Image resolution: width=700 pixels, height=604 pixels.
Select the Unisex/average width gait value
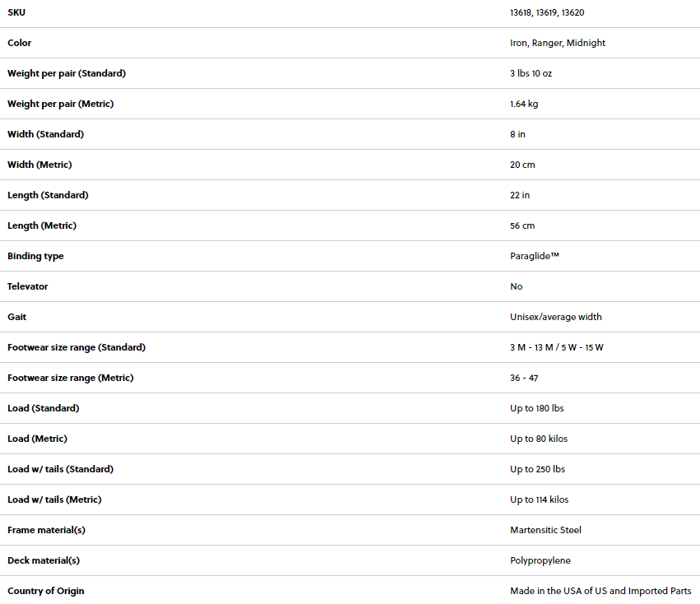(555, 317)
